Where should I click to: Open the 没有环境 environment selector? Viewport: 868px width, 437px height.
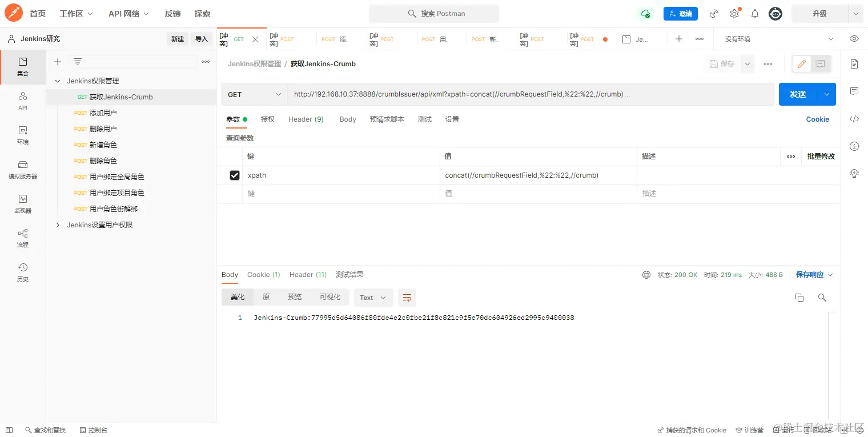[779, 39]
